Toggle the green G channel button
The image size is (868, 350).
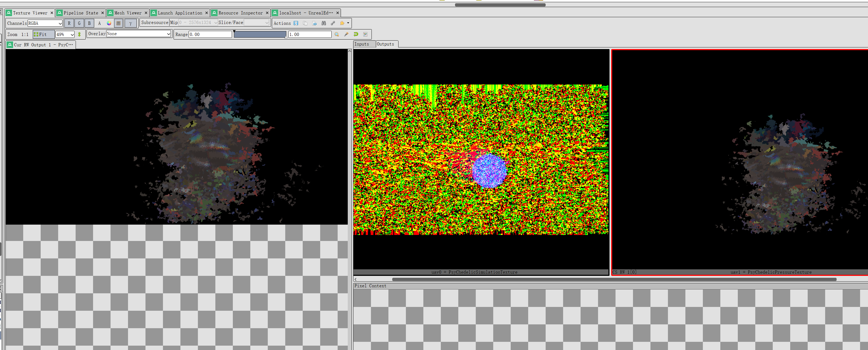[79, 23]
